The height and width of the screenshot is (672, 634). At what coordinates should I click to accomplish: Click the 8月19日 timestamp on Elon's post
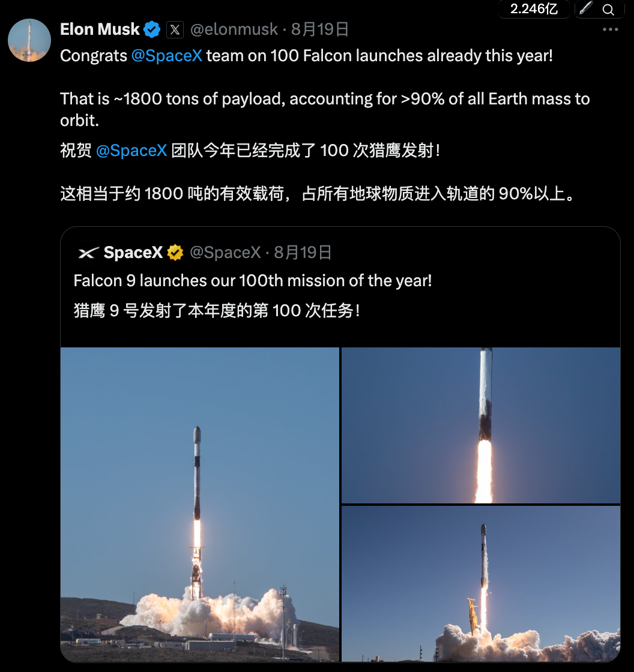point(319,29)
